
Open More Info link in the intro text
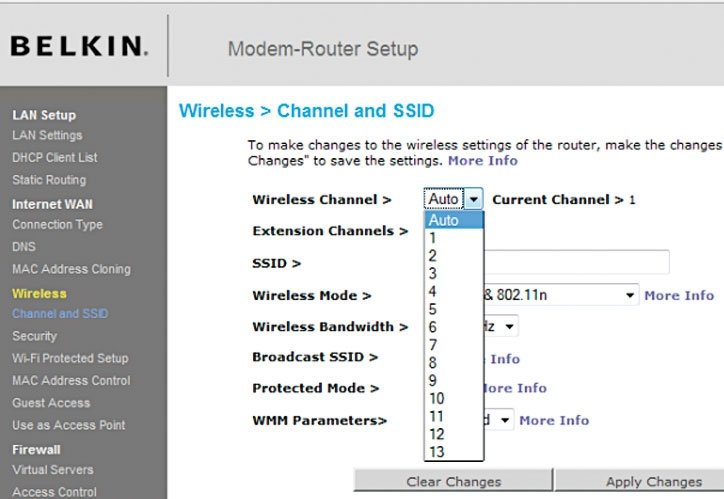pos(483,161)
